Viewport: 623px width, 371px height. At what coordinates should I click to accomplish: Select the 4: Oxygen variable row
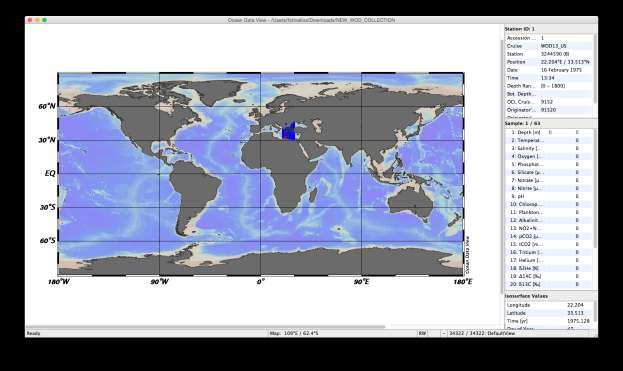pyautogui.click(x=549, y=156)
